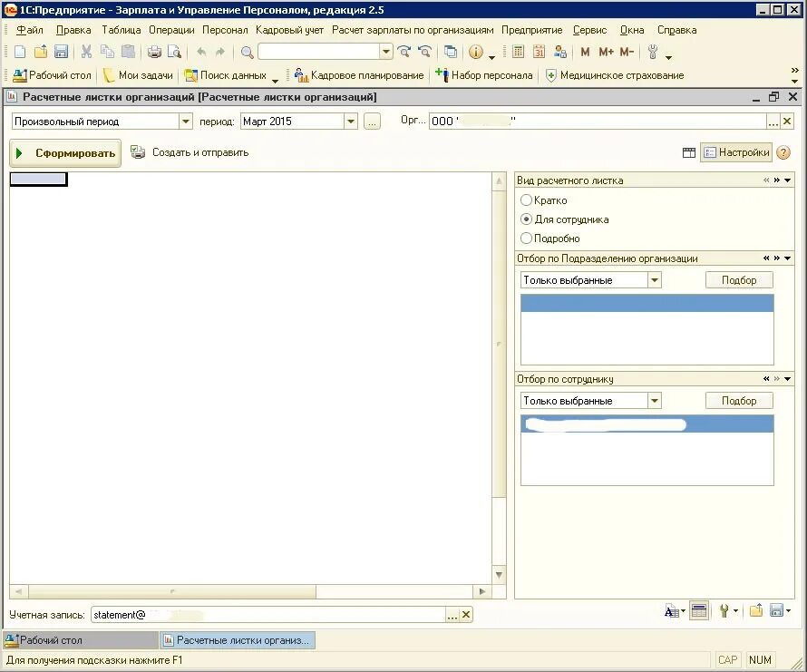The image size is (807, 672).
Task: Open the Кадровый учет menu
Action: click(x=290, y=30)
